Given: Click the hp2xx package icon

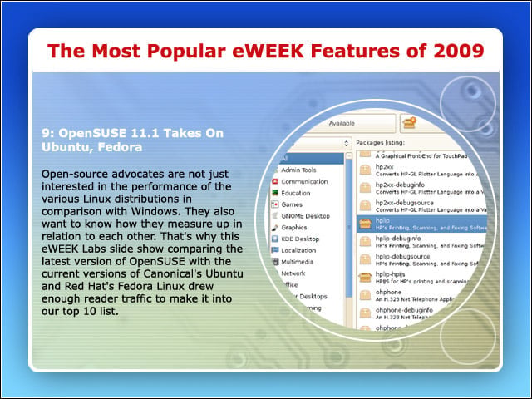Looking at the screenshot, I should point(365,170).
